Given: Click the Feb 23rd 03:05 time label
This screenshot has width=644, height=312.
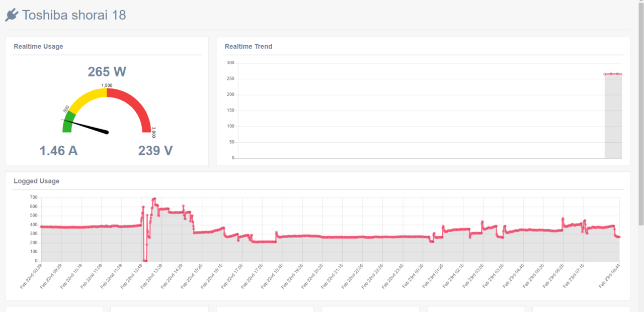Looking at the screenshot, I should pyautogui.click(x=474, y=276).
